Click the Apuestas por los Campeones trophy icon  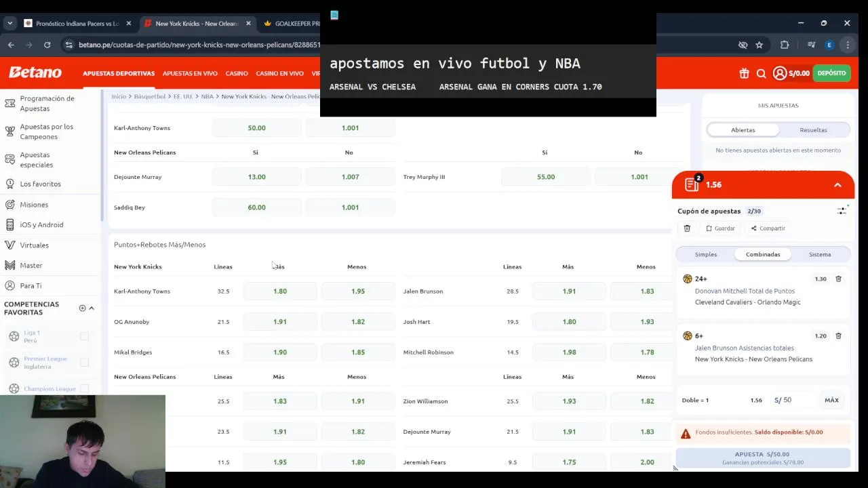[9, 131]
